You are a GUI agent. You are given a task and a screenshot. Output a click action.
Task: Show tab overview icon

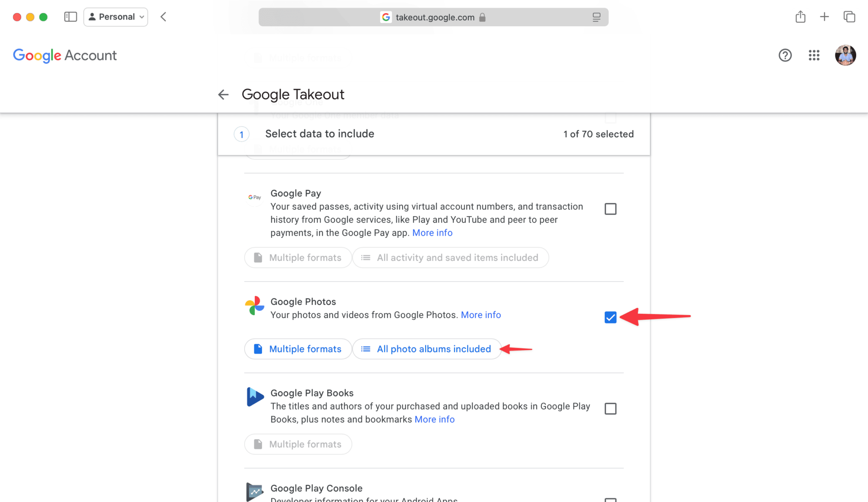pyautogui.click(x=849, y=17)
